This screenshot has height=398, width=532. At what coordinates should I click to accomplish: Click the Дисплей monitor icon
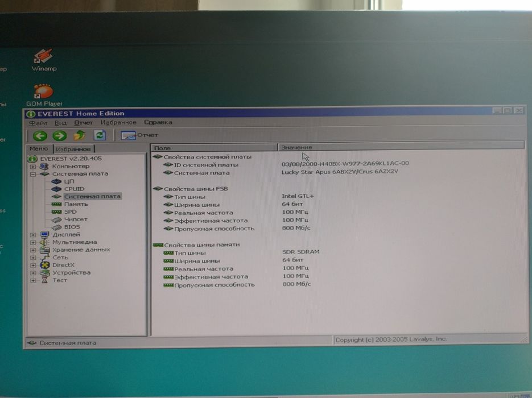coord(44,235)
